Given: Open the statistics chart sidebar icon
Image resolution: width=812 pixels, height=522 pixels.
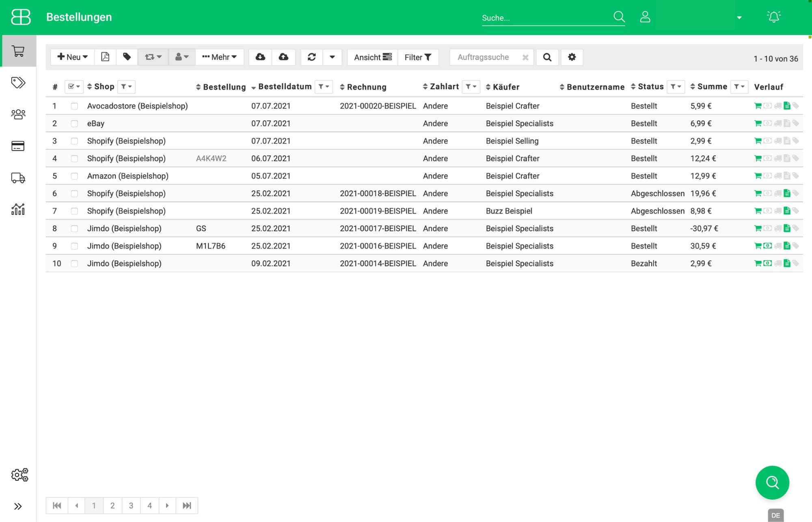Looking at the screenshot, I should [18, 210].
